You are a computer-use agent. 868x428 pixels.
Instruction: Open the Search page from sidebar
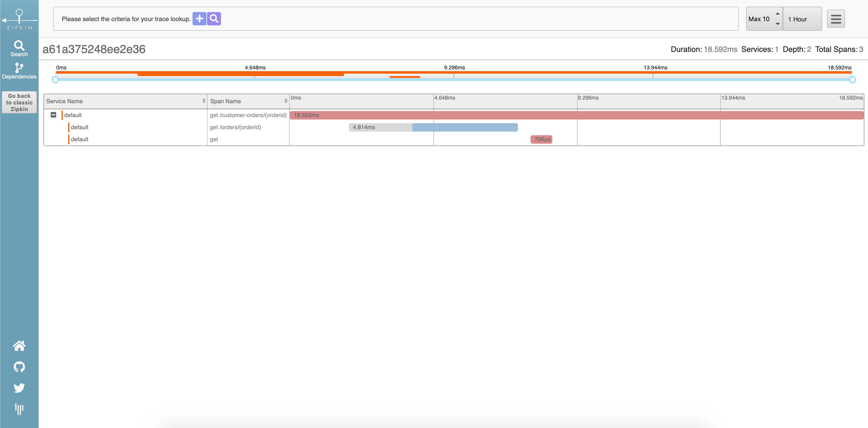coord(19,49)
